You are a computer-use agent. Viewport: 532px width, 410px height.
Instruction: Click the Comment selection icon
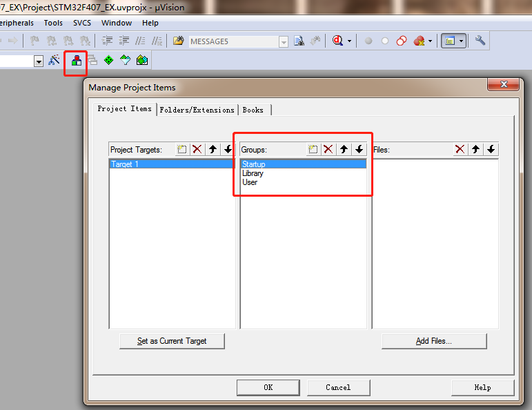point(141,41)
